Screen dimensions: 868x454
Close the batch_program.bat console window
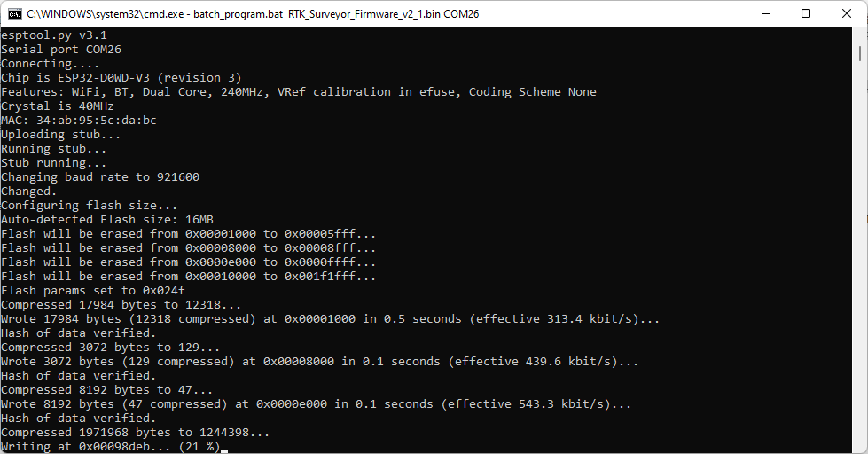[x=846, y=13]
